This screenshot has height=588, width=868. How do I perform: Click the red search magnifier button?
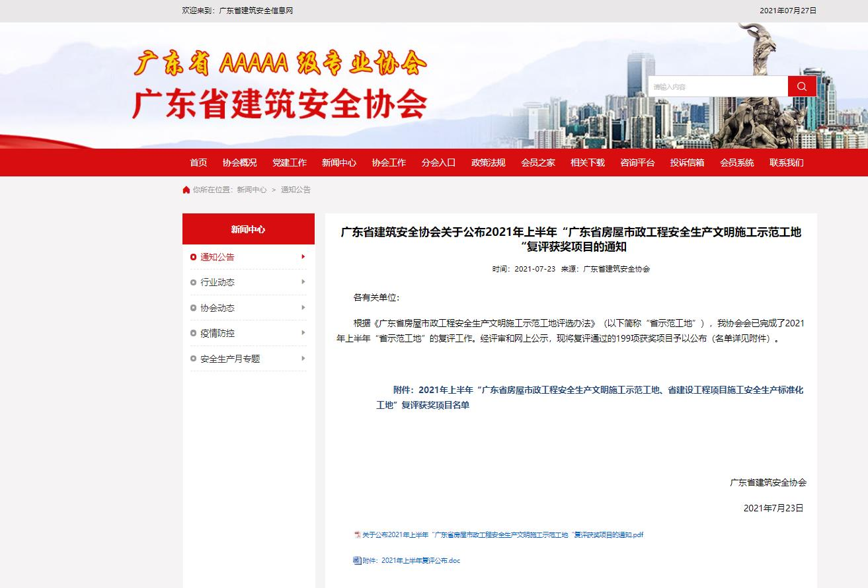pyautogui.click(x=802, y=87)
